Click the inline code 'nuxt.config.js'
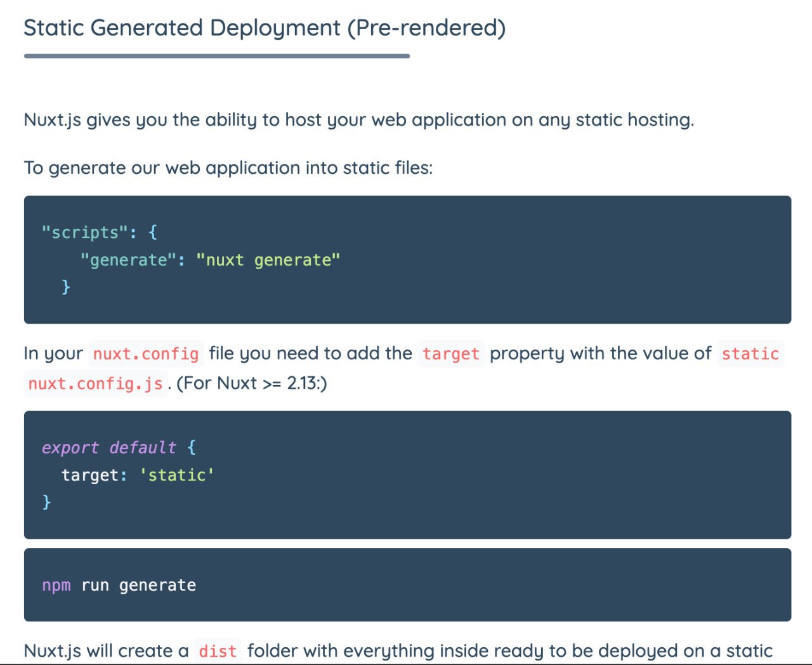812x665 pixels. click(96, 383)
